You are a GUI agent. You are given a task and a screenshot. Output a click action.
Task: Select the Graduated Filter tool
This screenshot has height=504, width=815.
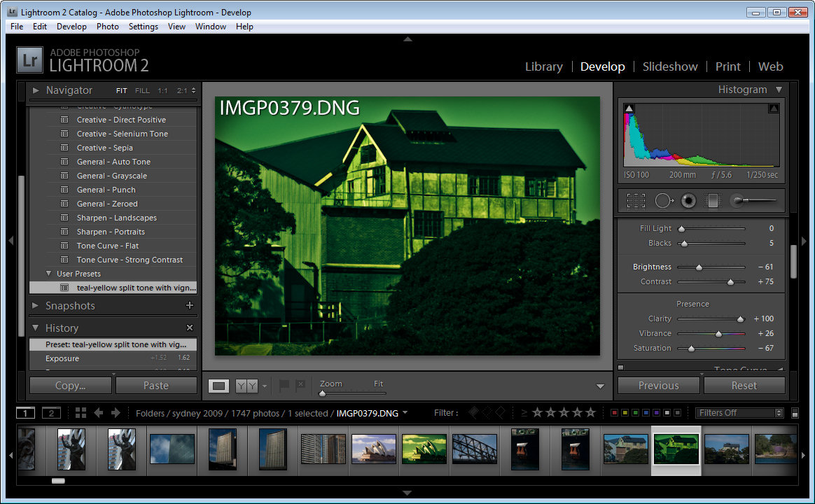pos(713,201)
